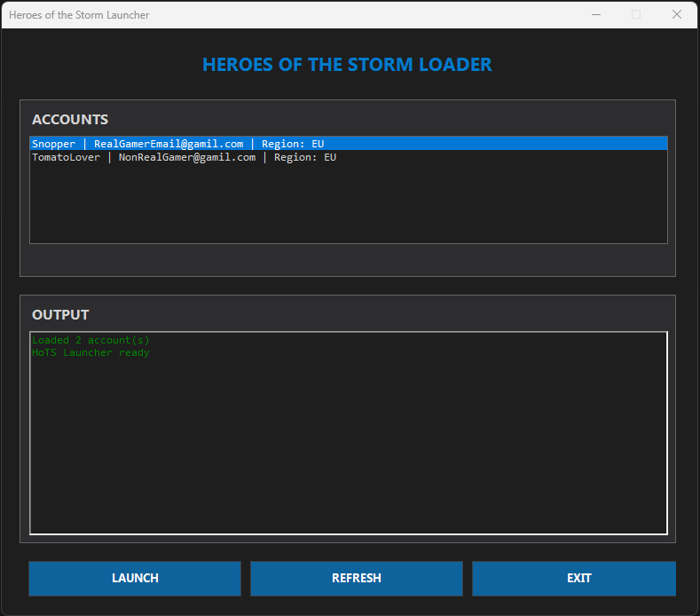
Task: Click the 'Loaded 2 account(s)' output line
Action: click(x=90, y=340)
